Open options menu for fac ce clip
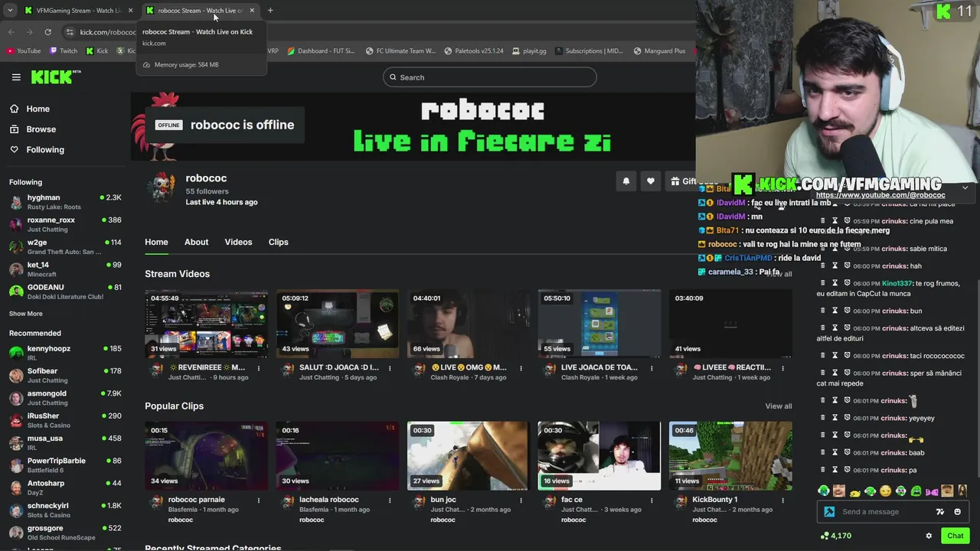 652,500
